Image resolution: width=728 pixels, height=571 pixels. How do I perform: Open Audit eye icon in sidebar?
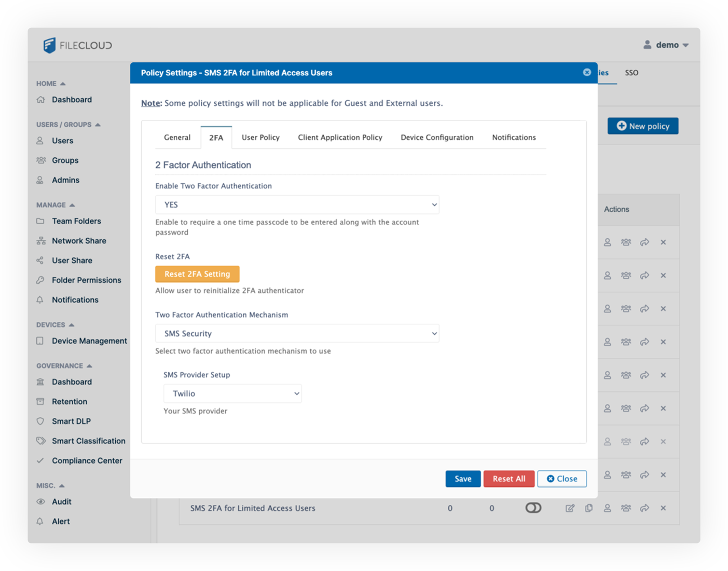coord(40,501)
